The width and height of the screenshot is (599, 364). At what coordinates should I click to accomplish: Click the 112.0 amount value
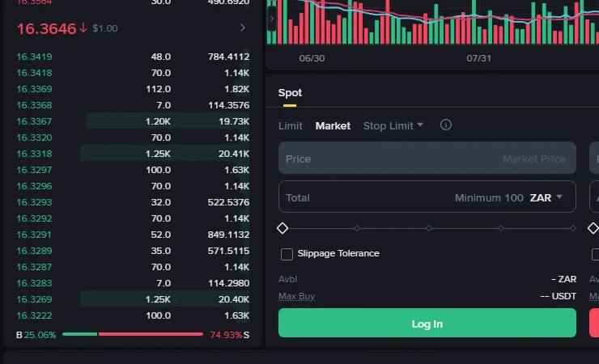[x=158, y=89]
